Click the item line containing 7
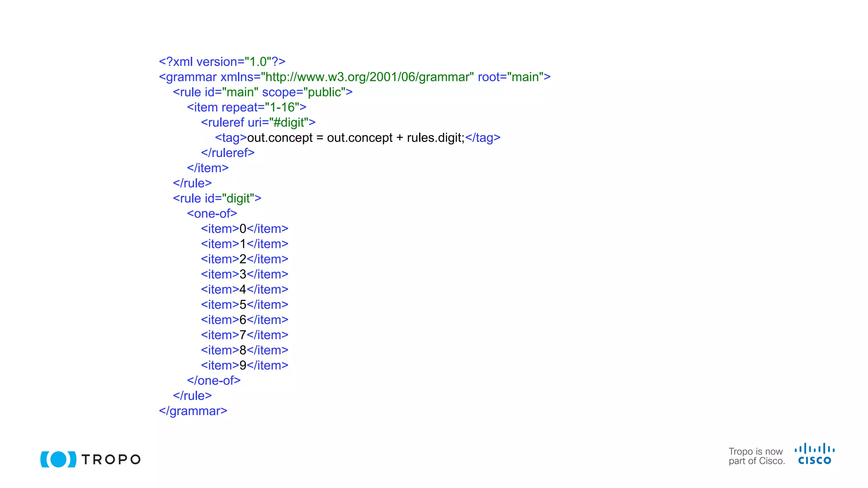 click(245, 335)
